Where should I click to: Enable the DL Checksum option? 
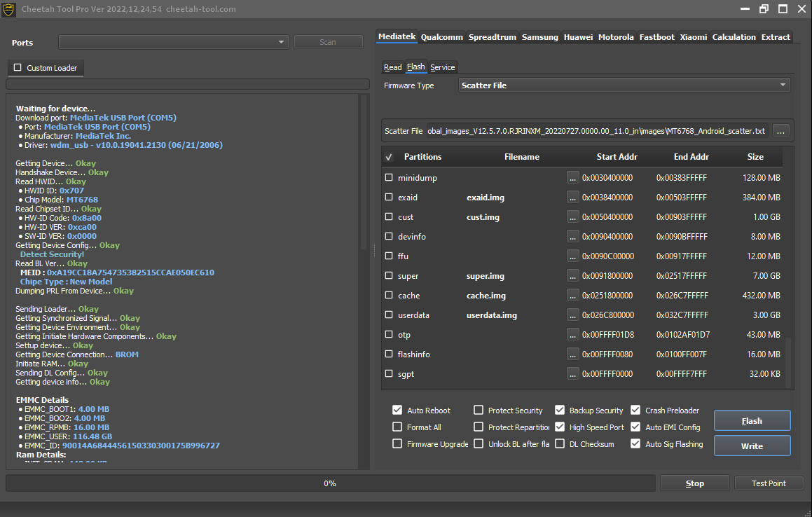[560, 443]
